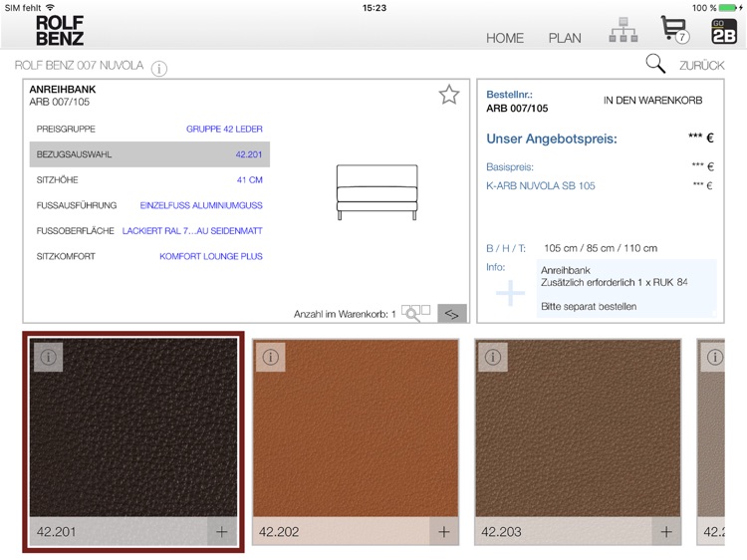Tap the 15:23 clock in status bar
Image resolution: width=747 pixels, height=560 pixels.
(373, 8)
